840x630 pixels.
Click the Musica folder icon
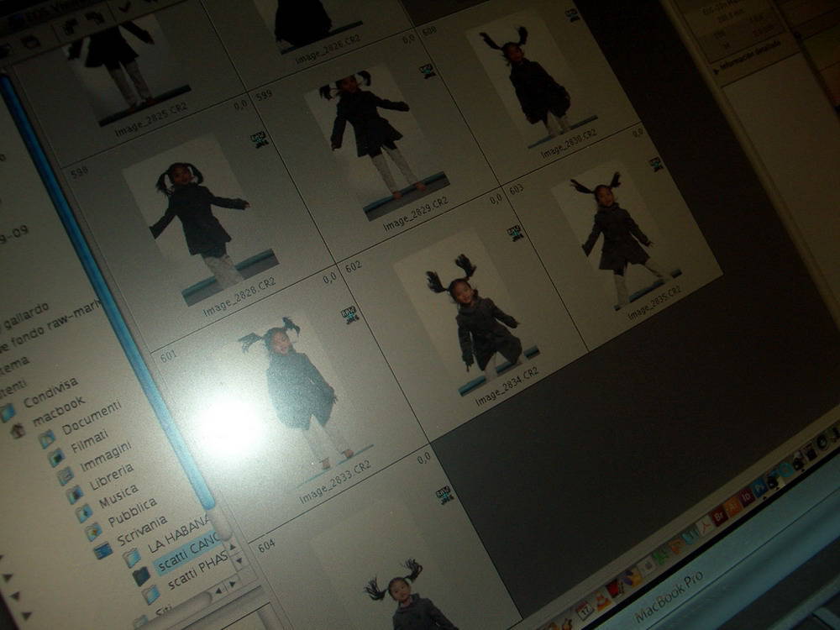coord(83,512)
